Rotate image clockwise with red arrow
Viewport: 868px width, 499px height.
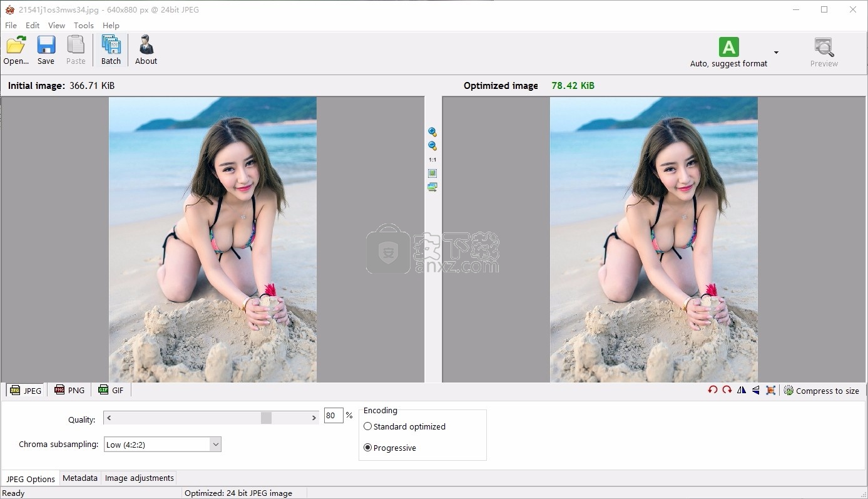point(727,390)
